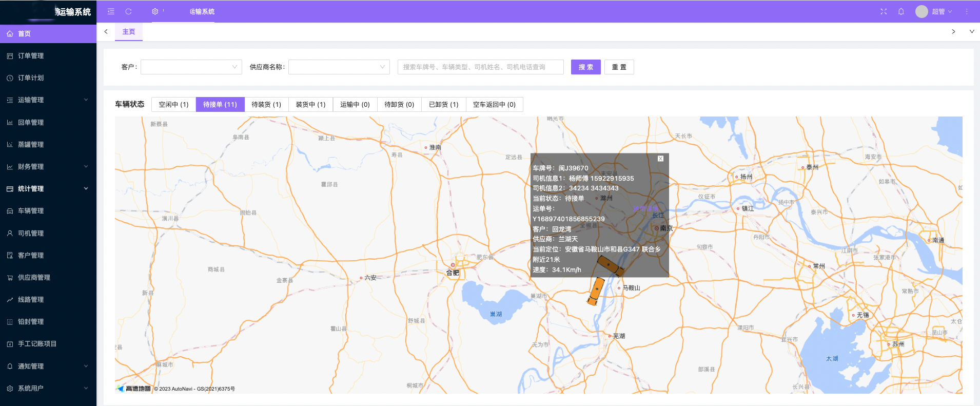Click the chart icon for 回单管理
The image size is (980, 406).
(10, 122)
